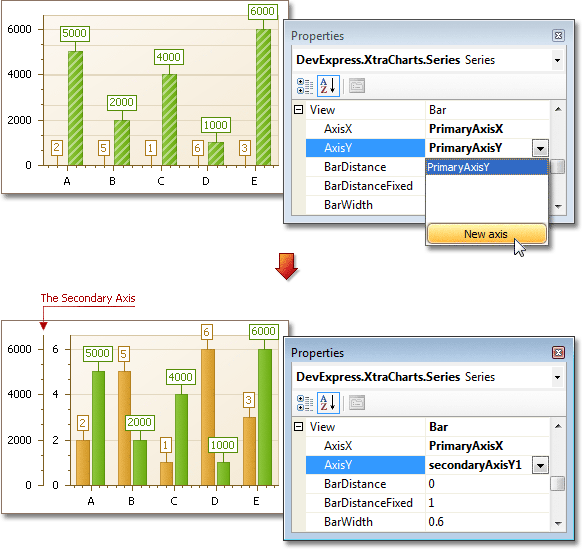This screenshot has height=549, width=582.
Task: Close the upper Properties window
Action: pyautogui.click(x=558, y=36)
